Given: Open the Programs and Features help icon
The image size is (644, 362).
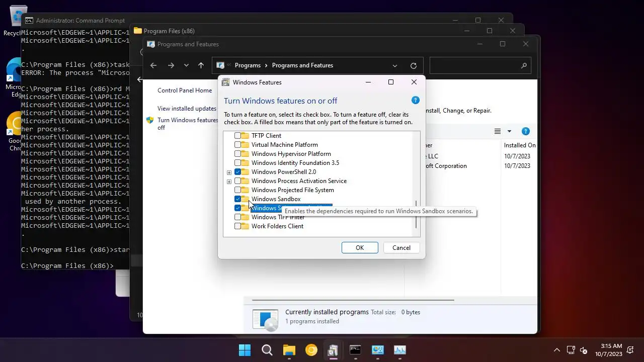Looking at the screenshot, I should pos(525,131).
